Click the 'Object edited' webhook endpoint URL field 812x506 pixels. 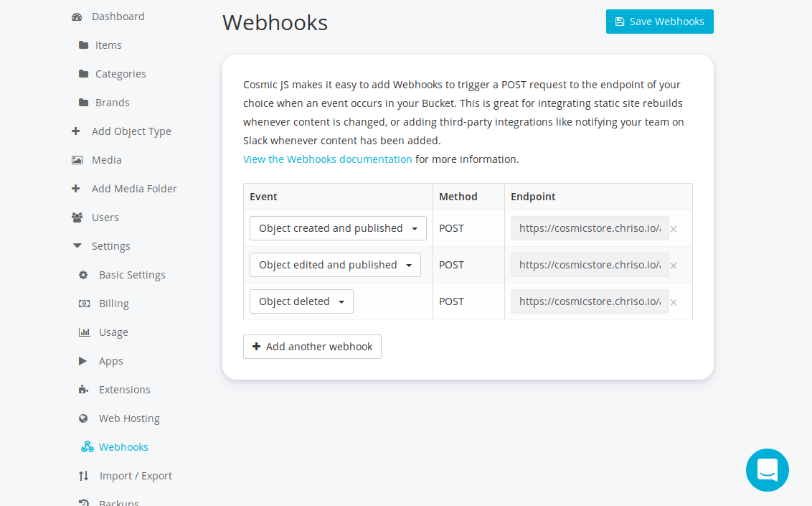coord(589,265)
